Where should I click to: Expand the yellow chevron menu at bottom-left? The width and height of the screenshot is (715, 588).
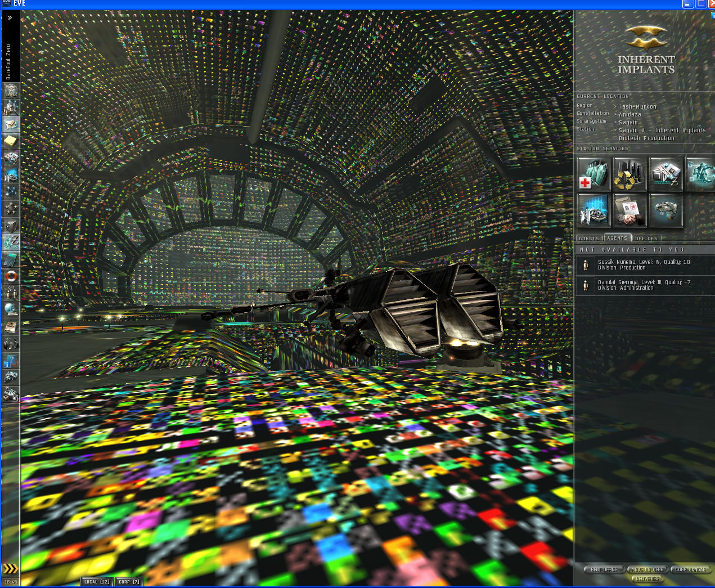(x=10, y=569)
